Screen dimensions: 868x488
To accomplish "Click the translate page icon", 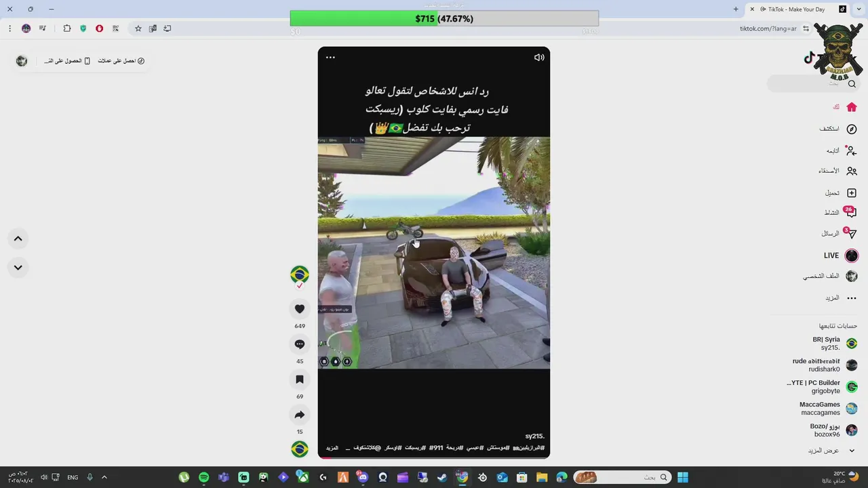I will [x=153, y=28].
